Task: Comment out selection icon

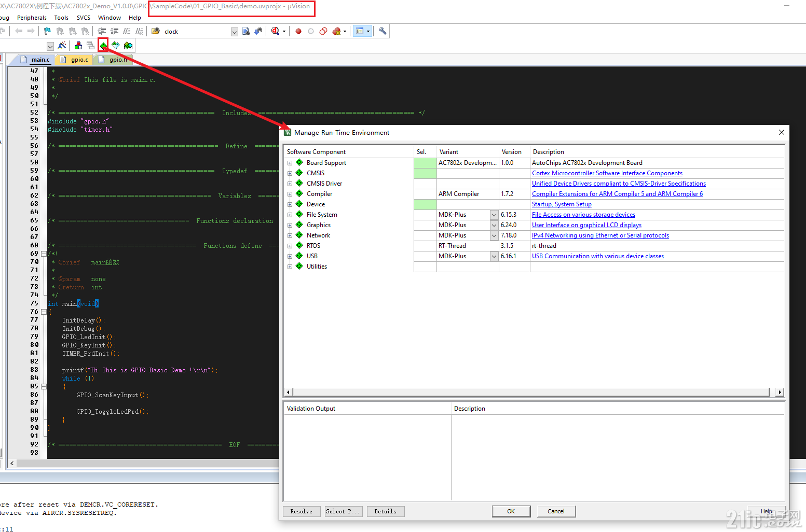Action: pyautogui.click(x=127, y=31)
